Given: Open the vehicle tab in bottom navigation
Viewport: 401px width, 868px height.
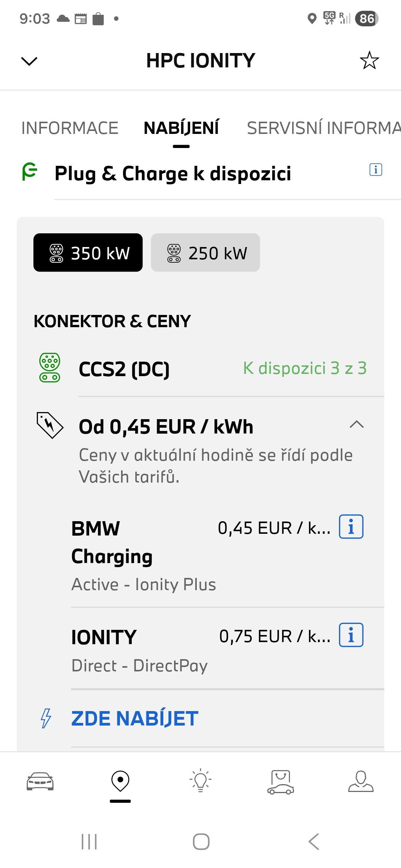Looking at the screenshot, I should click(40, 781).
